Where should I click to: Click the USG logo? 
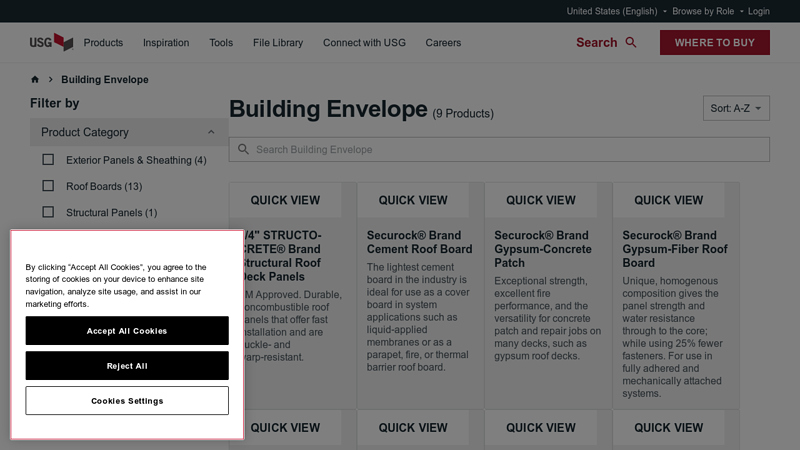[51, 42]
